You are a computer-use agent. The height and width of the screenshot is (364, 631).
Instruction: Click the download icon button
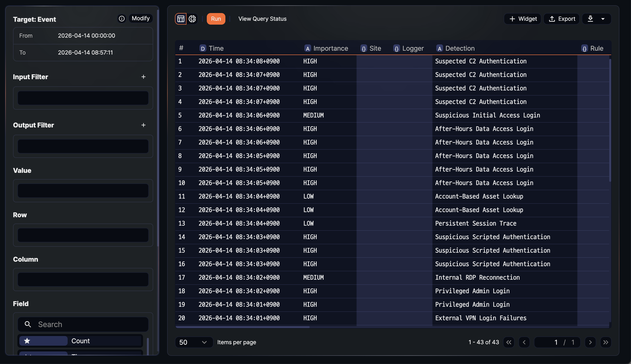[x=590, y=19]
